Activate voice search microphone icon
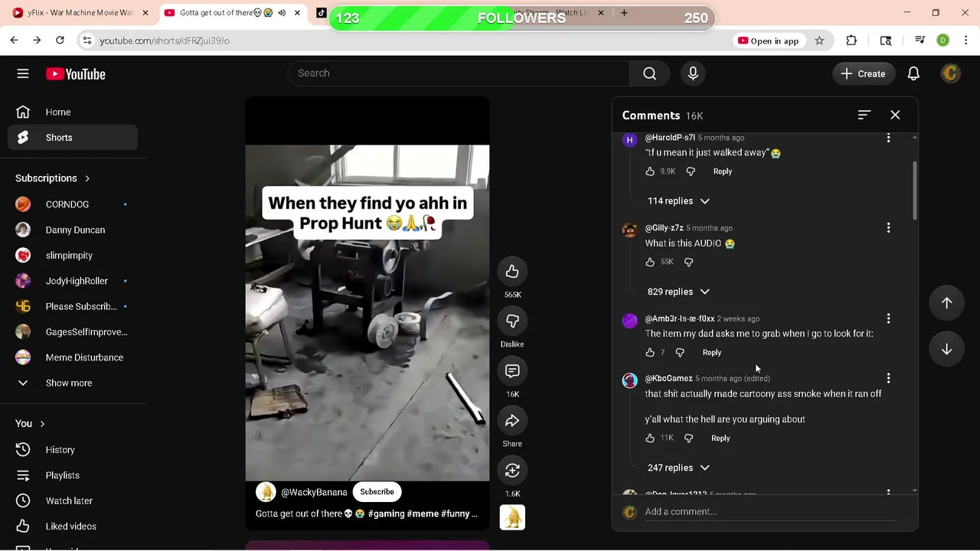Viewport: 980px width, 551px height. point(693,73)
